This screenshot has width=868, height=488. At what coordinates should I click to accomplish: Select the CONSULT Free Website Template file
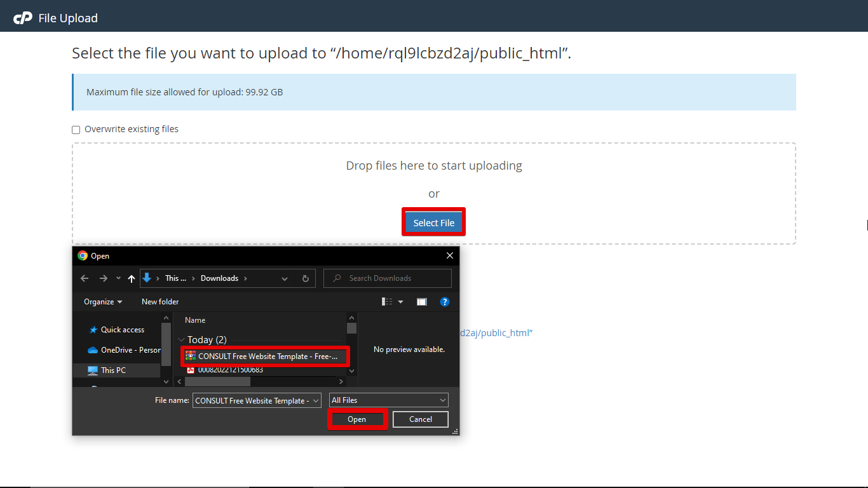[264, 356]
